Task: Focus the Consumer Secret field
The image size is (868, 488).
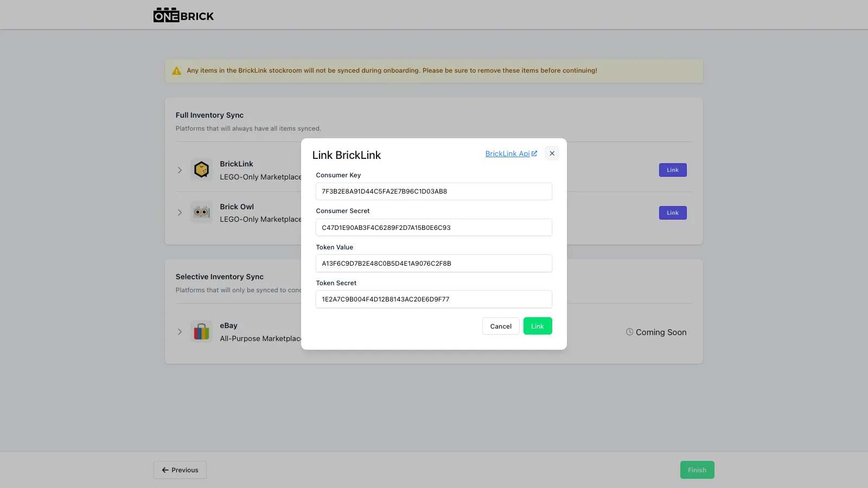Action: [x=434, y=227]
